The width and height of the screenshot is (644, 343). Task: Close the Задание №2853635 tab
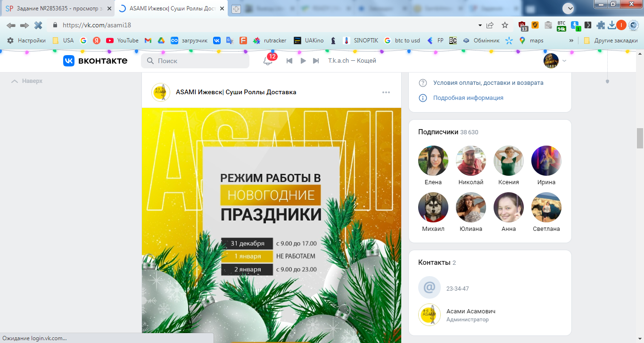108,9
